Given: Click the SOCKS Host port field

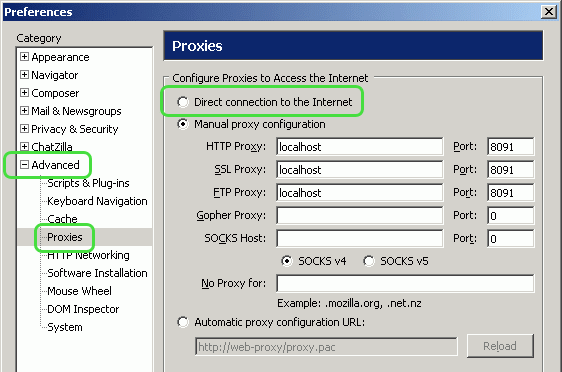Looking at the screenshot, I should [510, 238].
